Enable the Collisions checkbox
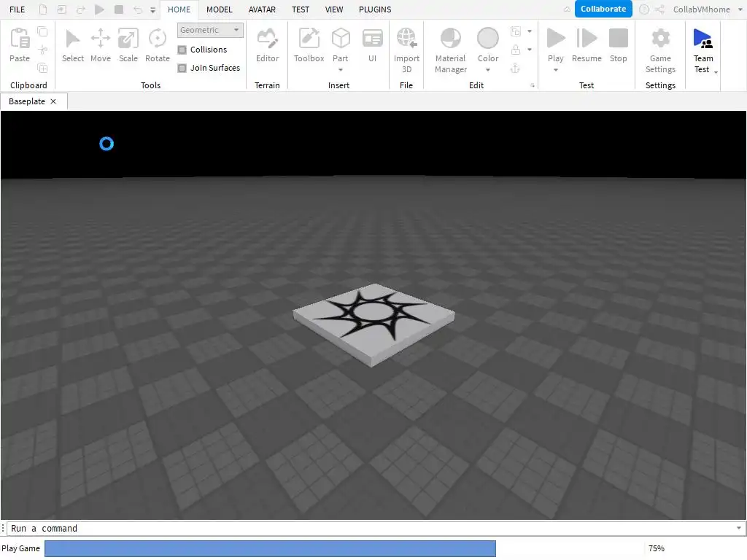The image size is (747, 560). click(182, 50)
